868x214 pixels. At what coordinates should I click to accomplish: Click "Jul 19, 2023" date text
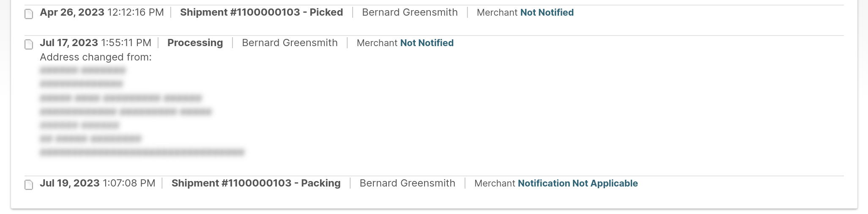click(70, 184)
